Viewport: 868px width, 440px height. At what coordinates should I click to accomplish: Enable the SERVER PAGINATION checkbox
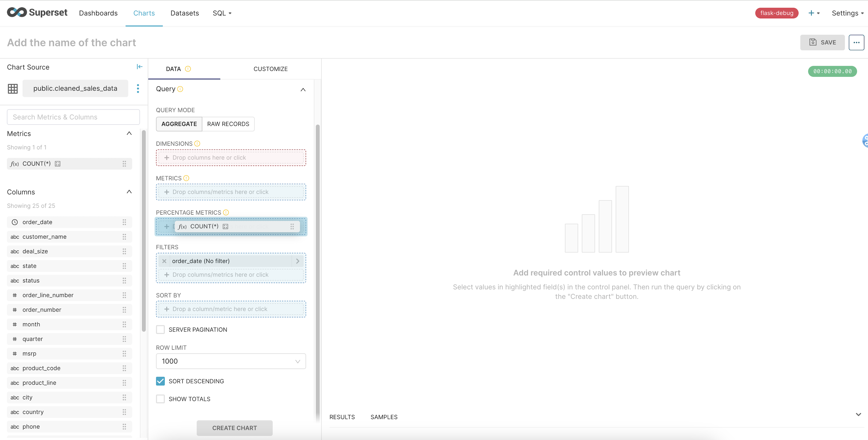point(161,330)
